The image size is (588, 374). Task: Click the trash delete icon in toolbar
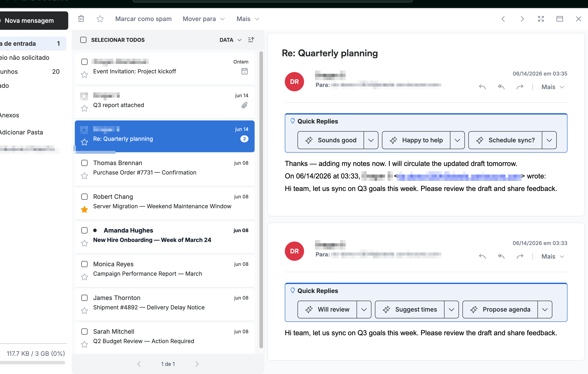click(81, 19)
